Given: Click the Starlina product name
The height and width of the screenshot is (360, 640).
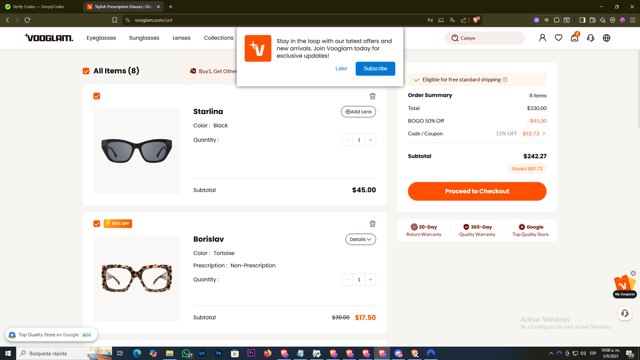Looking at the screenshot, I should coord(208,111).
